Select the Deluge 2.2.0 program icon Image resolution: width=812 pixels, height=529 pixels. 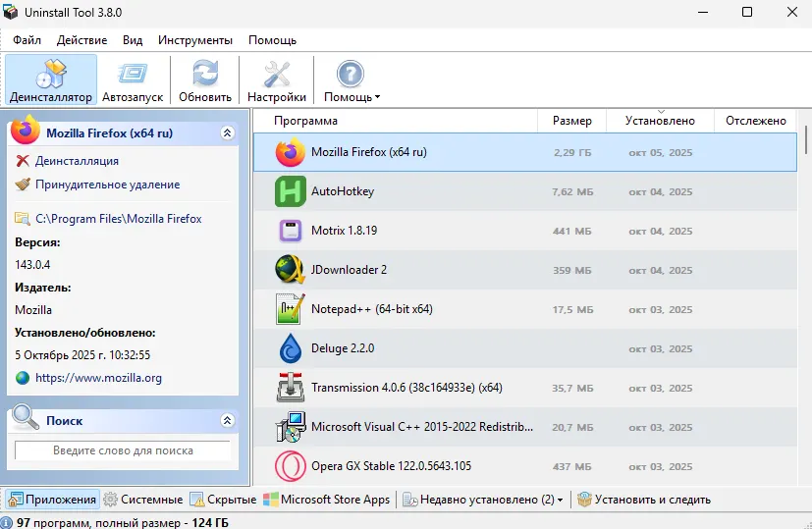(x=290, y=348)
